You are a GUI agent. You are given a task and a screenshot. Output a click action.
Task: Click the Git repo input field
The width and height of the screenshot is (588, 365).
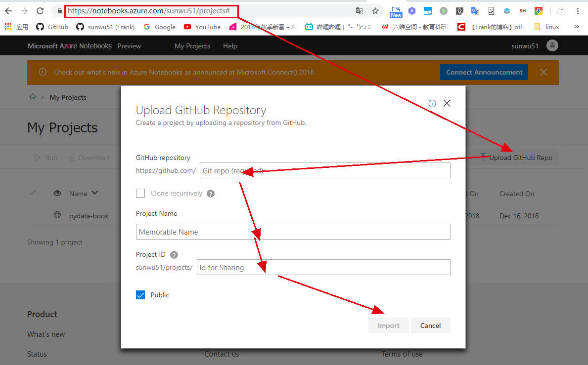tap(325, 170)
